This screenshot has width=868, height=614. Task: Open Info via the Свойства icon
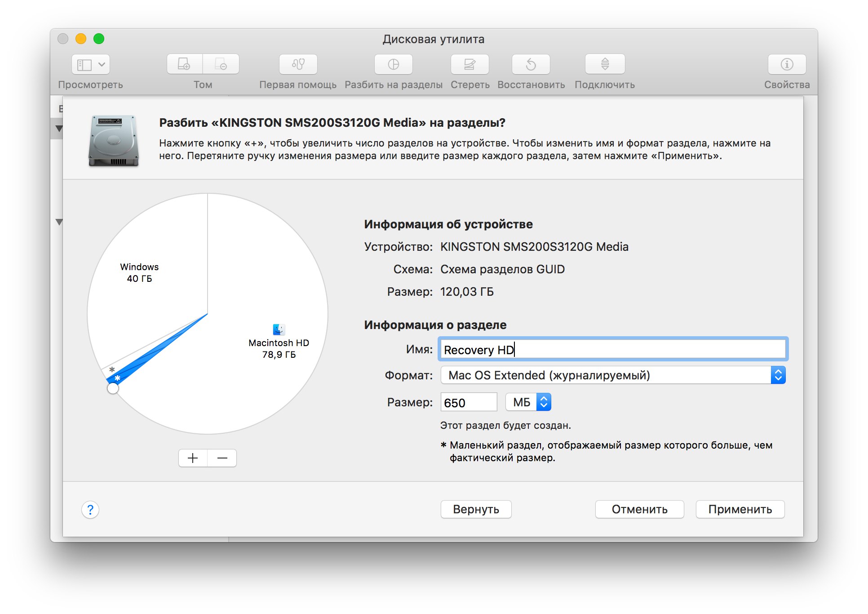[787, 64]
